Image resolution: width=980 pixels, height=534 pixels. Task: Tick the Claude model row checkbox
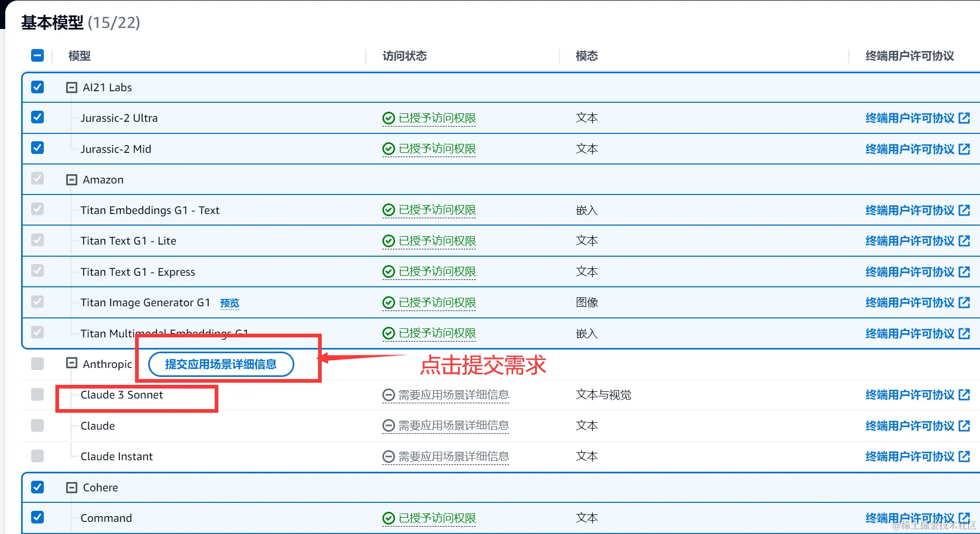point(37,425)
